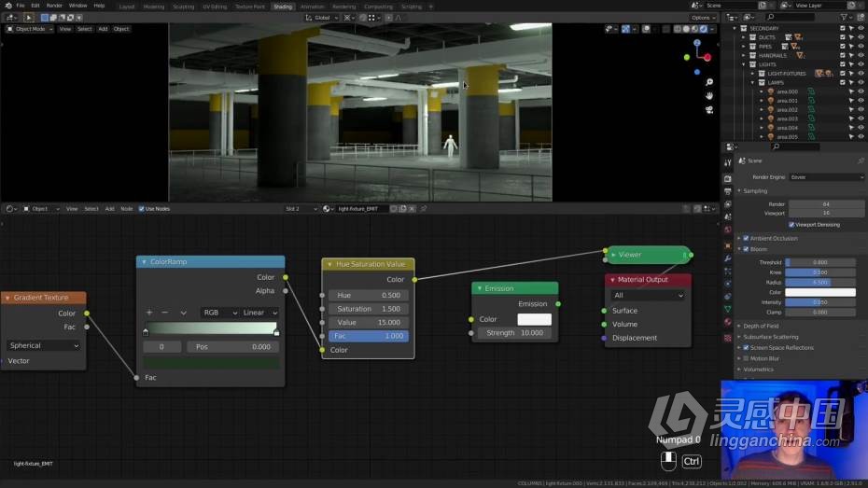Disable Bloom checkbox
The height and width of the screenshot is (488, 868).
tap(747, 249)
